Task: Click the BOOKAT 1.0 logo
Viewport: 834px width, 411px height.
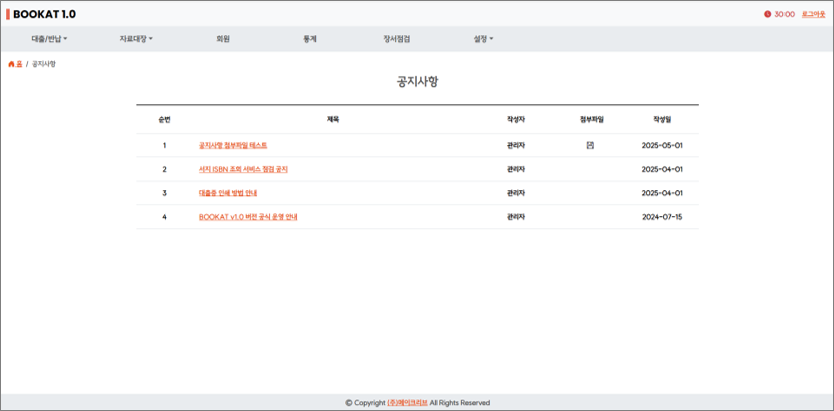Action: pyautogui.click(x=43, y=14)
